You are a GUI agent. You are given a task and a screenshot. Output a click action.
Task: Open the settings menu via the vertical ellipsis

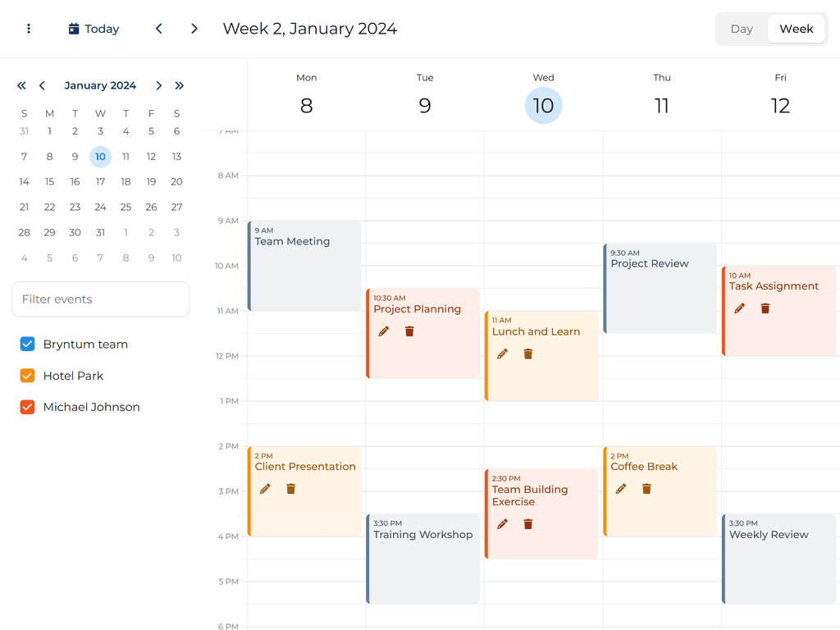[28, 28]
